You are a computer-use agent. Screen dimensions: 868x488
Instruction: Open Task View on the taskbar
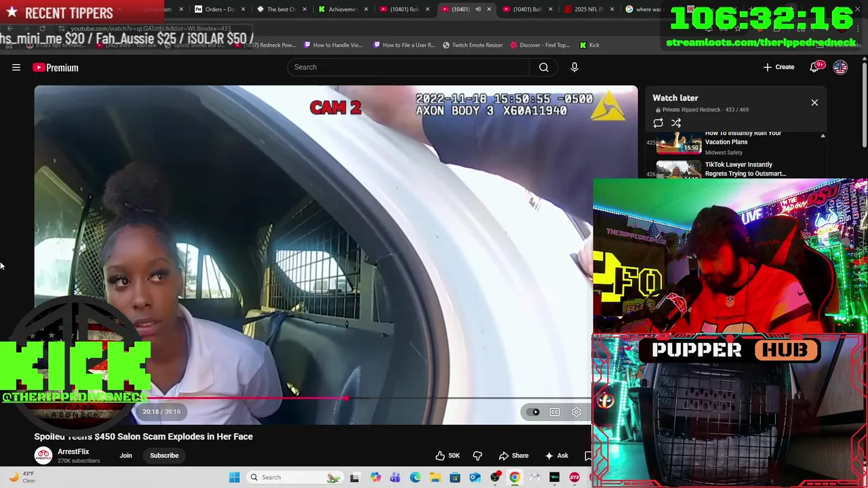pyautogui.click(x=354, y=477)
